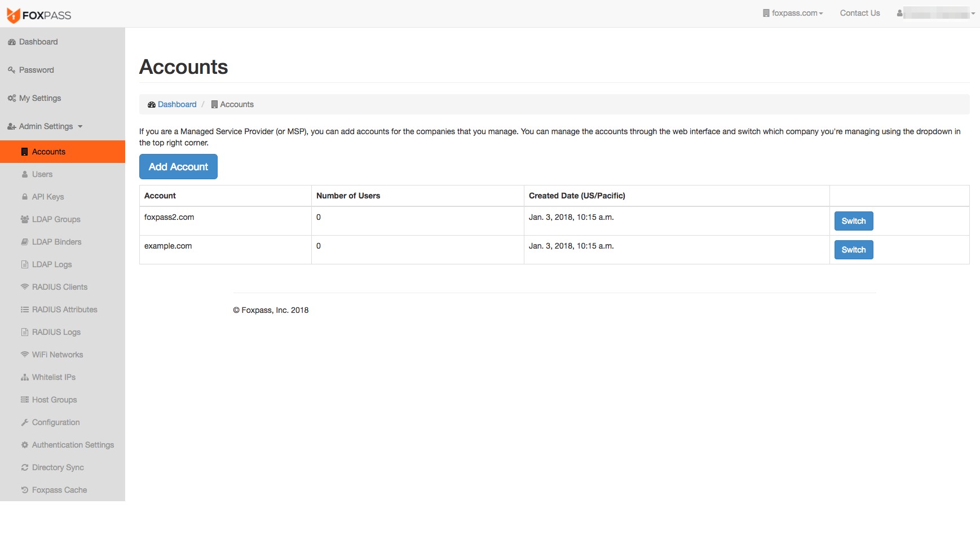
Task: Open LDAP Groups from the sidebar
Action: coord(56,219)
